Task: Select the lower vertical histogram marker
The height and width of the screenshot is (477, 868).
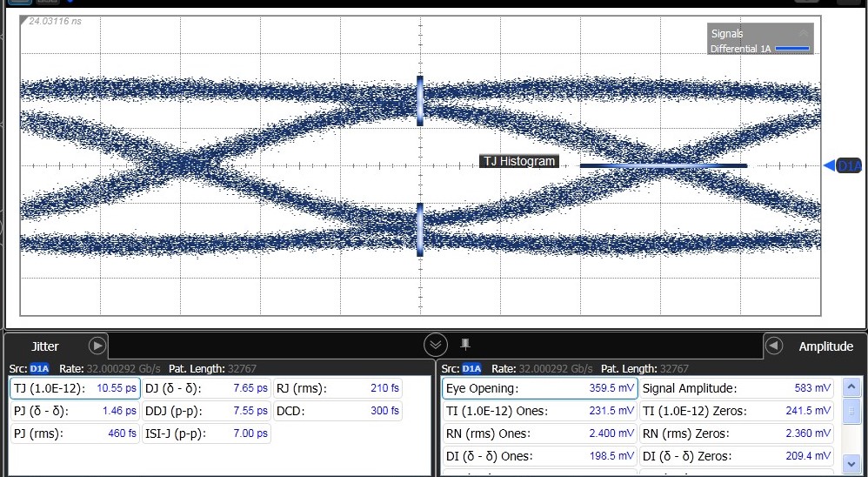Action: point(420,230)
